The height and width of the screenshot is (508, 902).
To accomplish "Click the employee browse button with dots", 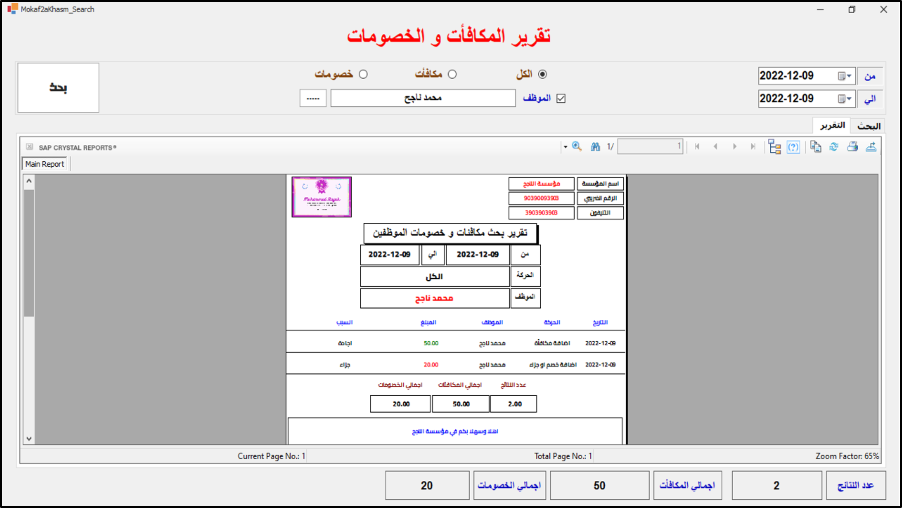I will [313, 99].
